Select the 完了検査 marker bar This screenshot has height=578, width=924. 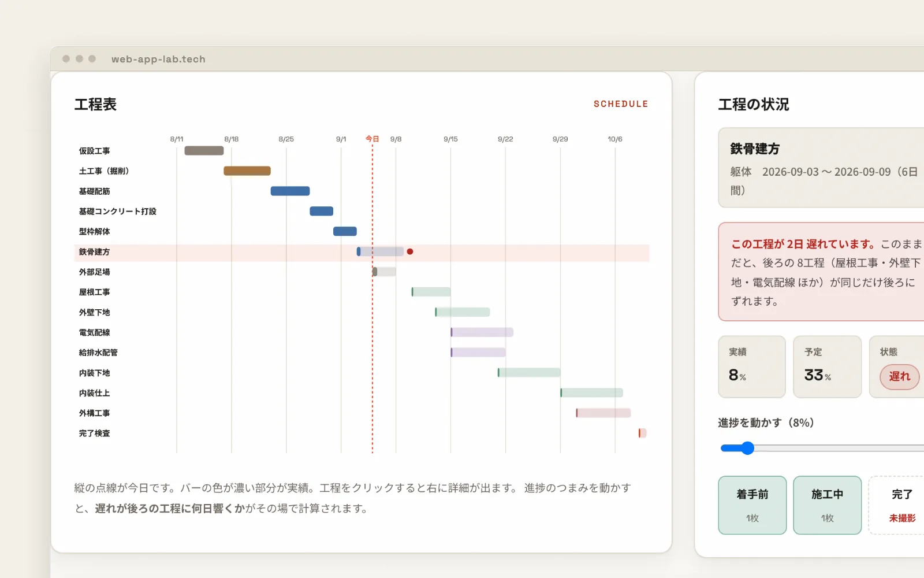(642, 433)
